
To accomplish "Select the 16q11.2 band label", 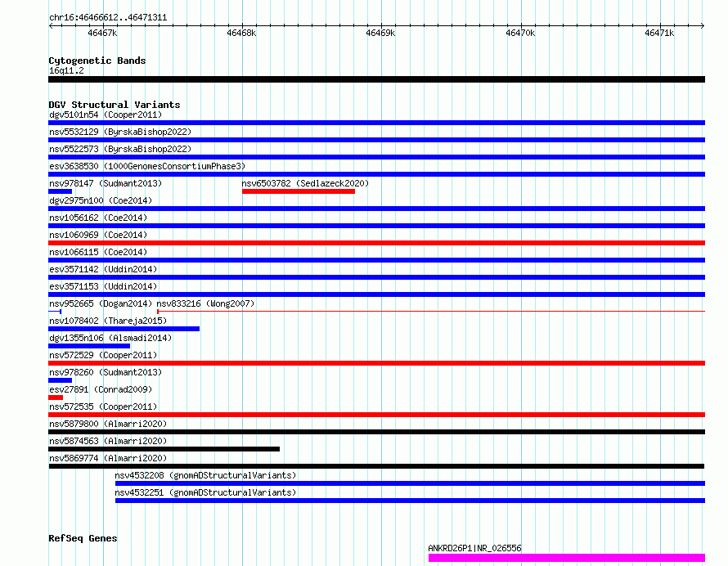I will [66, 70].
